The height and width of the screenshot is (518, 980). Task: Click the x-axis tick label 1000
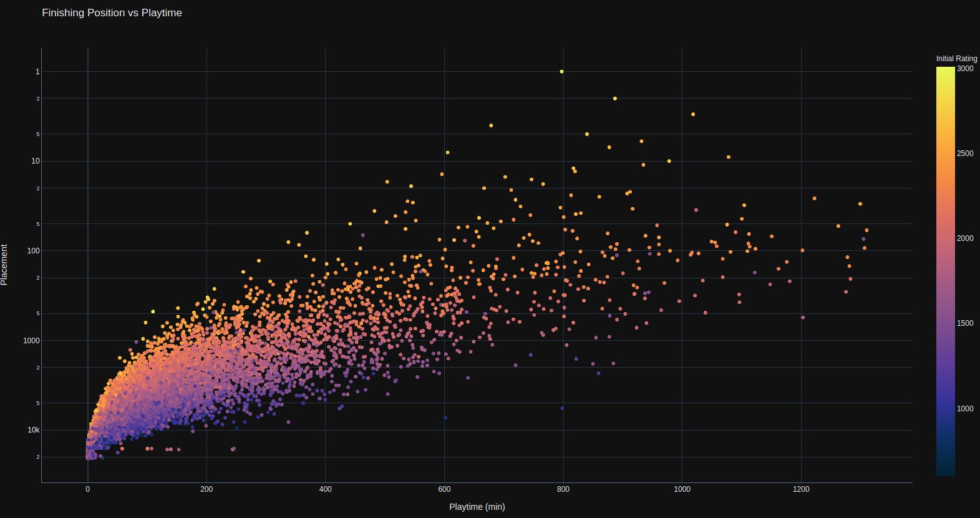[682, 489]
